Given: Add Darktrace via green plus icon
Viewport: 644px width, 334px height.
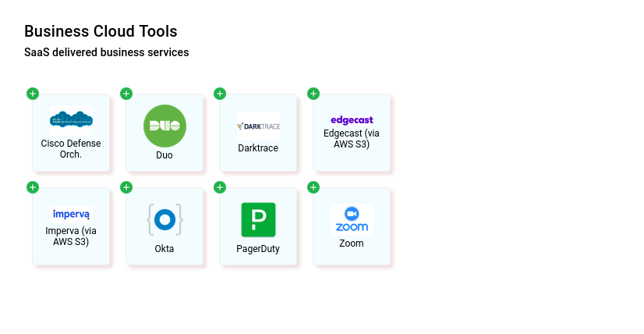Looking at the screenshot, I should (220, 94).
